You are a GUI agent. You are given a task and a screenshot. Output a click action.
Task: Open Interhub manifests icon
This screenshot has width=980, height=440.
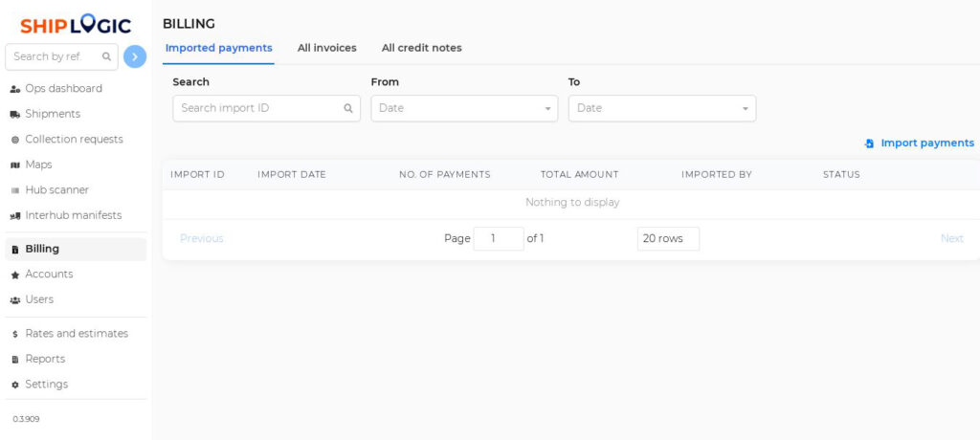[x=15, y=215]
